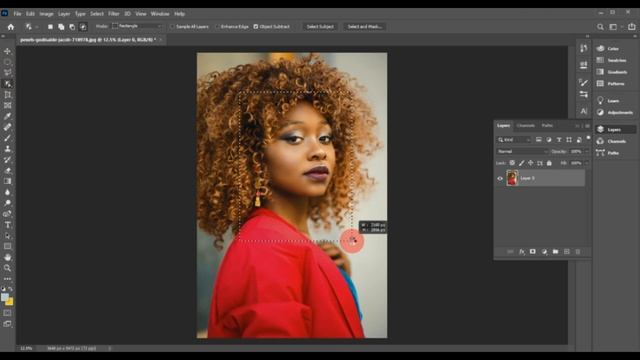Select the History Brush tool
This screenshot has height=360, width=640.
(x=7, y=160)
